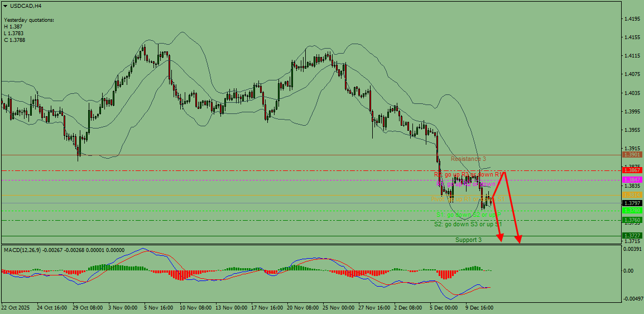
Task: Click the '9 Dec 16:00' time axis label
Action: click(480, 307)
